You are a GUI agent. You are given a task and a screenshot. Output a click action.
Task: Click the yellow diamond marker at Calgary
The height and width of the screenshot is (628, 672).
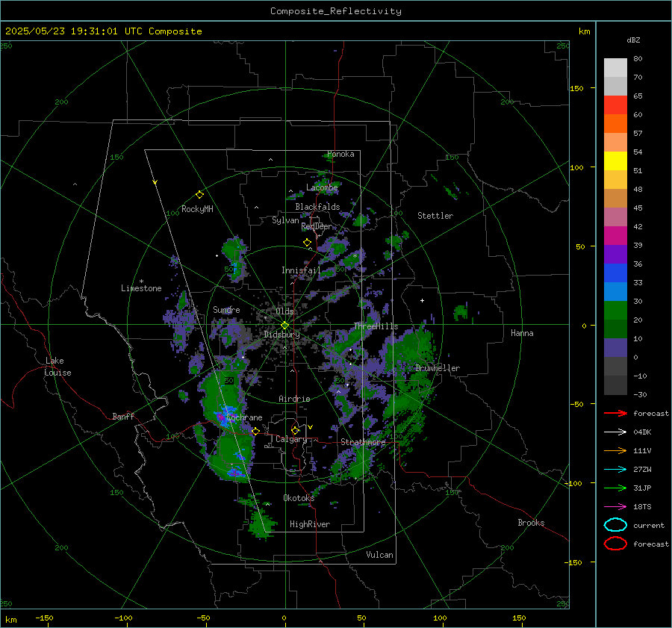pyautogui.click(x=295, y=430)
